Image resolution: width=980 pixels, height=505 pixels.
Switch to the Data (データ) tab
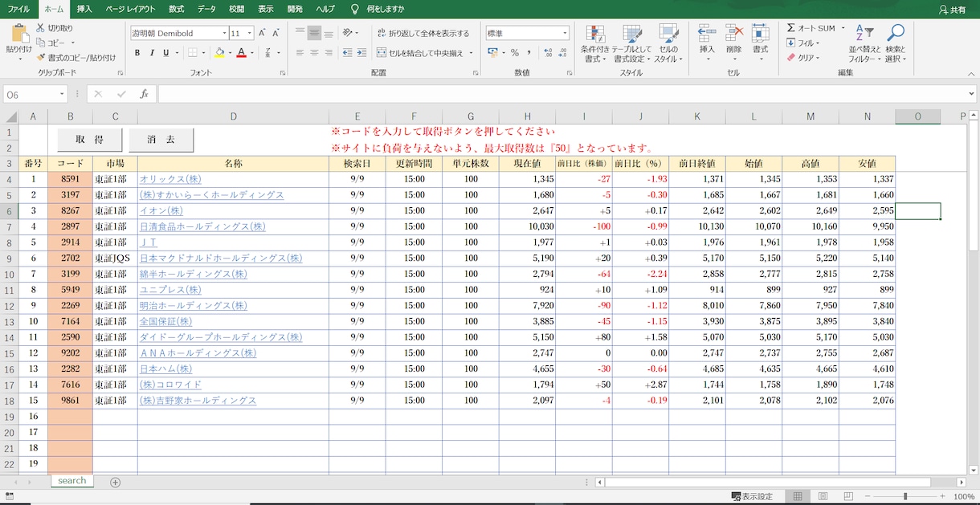206,9
